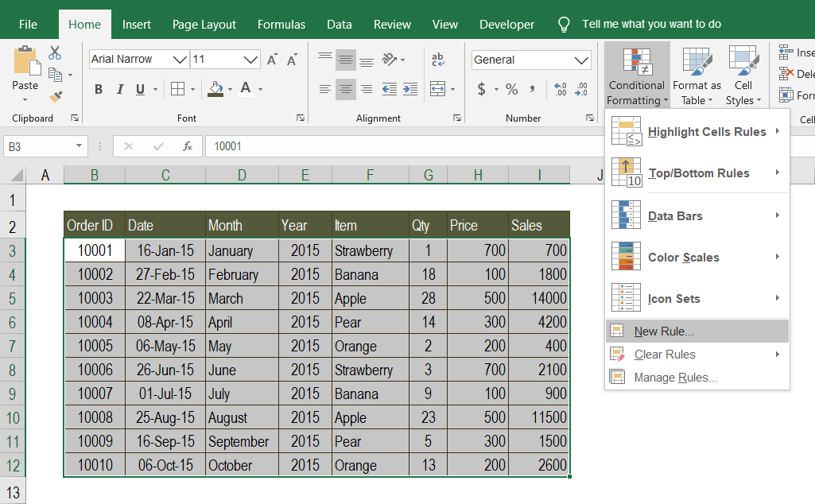Viewport: 815px width, 504px height.
Task: Open the Arial Narrow font dropdown
Action: click(180, 60)
